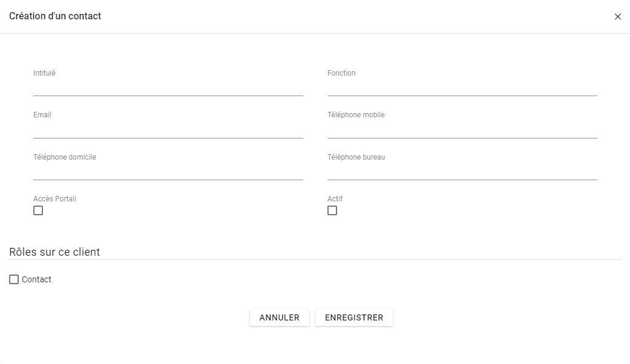Click the Accès Portail label text
630x364 pixels.
(54, 199)
